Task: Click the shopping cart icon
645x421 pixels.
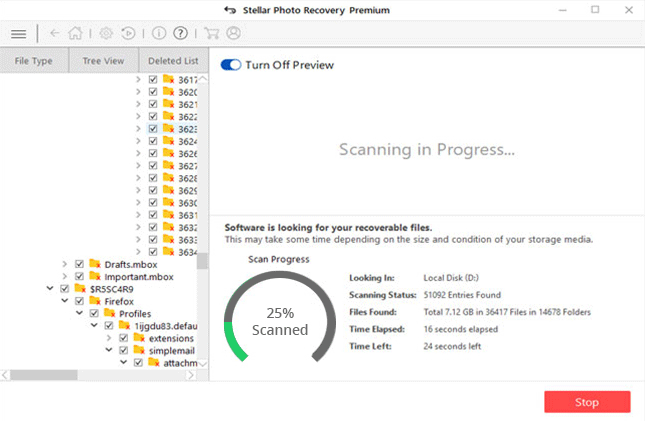Action: 213,33
